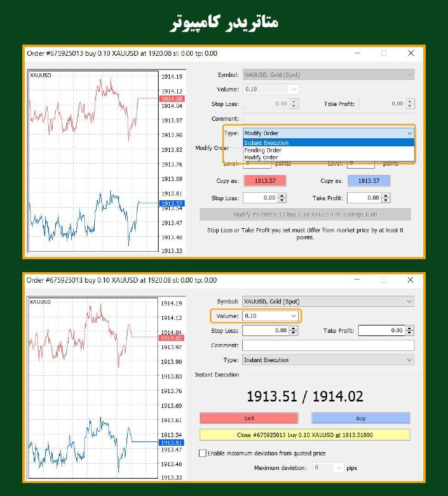Click the grey Modify #675925013 button

pyautogui.click(x=305, y=215)
